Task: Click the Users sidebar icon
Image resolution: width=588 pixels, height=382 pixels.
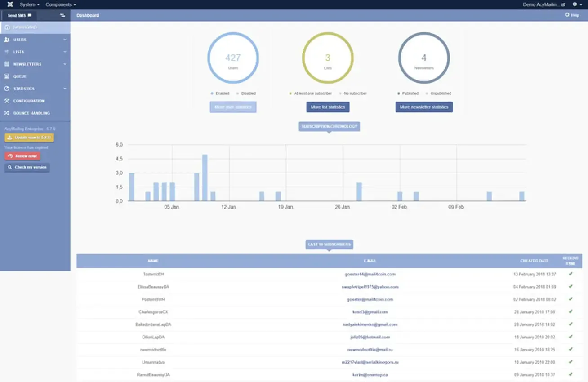Action: click(7, 40)
